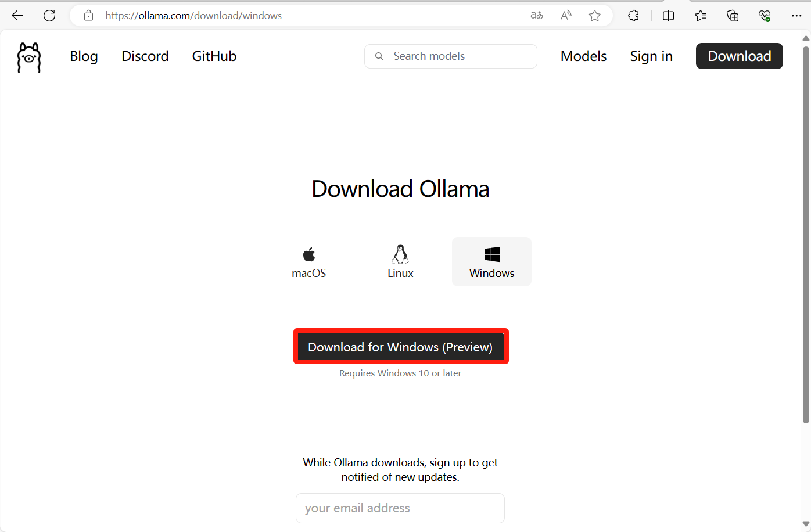Open browser settings and more menu

coord(796,16)
